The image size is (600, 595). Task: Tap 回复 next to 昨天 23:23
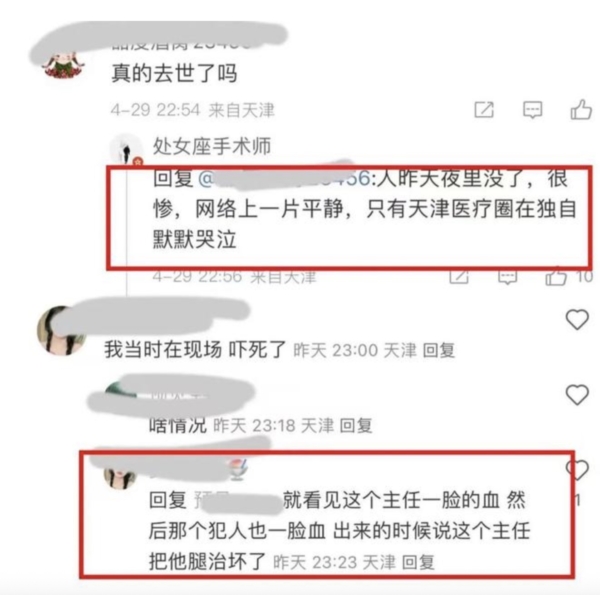click(418, 562)
